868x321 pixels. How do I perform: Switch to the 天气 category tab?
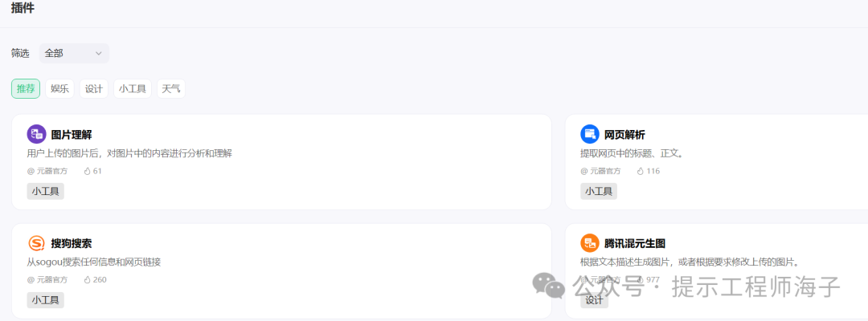click(170, 89)
